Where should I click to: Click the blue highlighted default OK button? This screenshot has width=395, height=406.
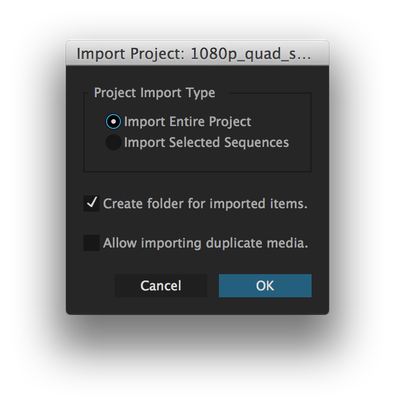[x=265, y=286]
